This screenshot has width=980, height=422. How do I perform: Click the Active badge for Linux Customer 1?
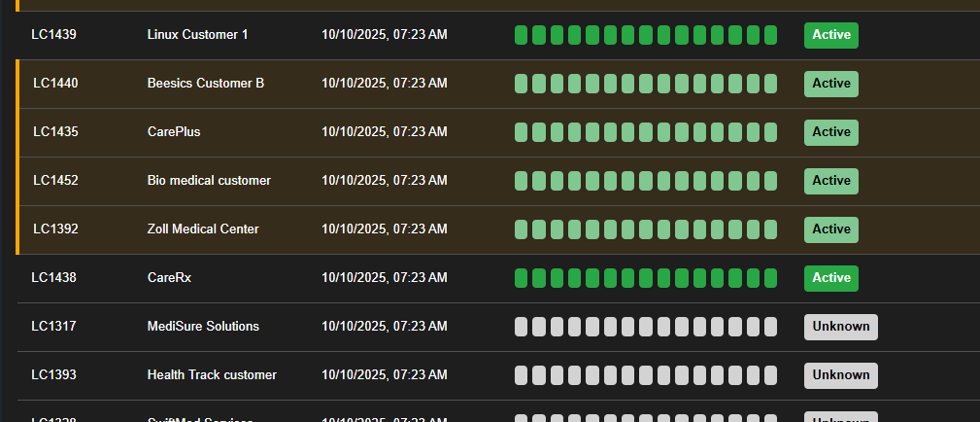tap(830, 35)
